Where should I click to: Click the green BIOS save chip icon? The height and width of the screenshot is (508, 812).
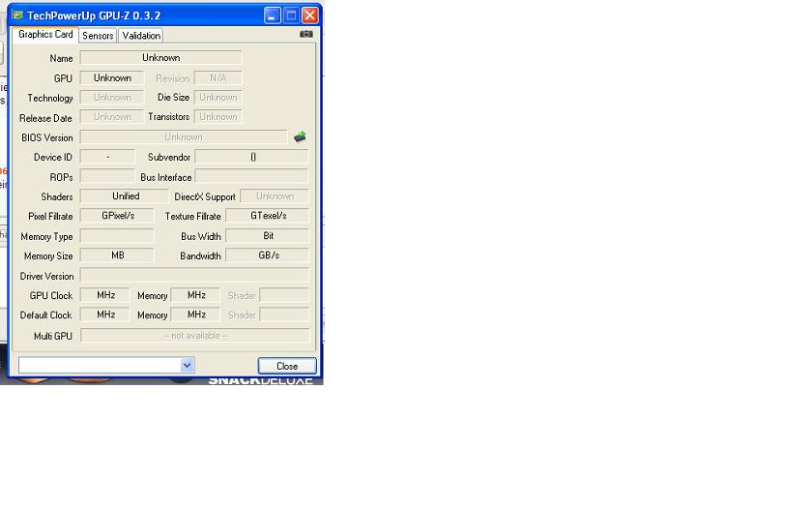[300, 136]
